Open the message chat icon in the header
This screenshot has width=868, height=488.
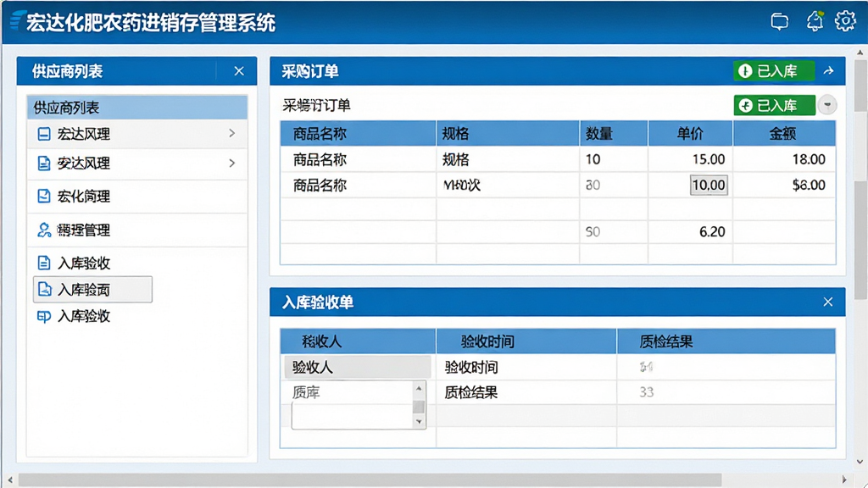pos(780,21)
